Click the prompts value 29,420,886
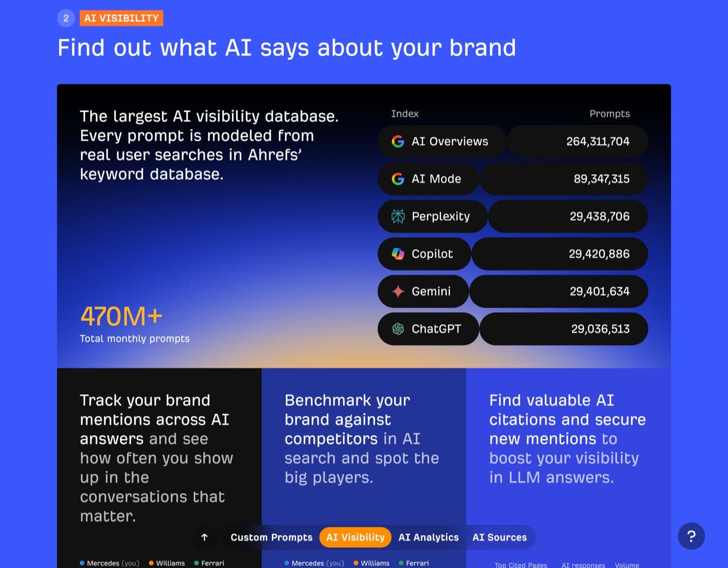The height and width of the screenshot is (568, 728). coord(599,254)
